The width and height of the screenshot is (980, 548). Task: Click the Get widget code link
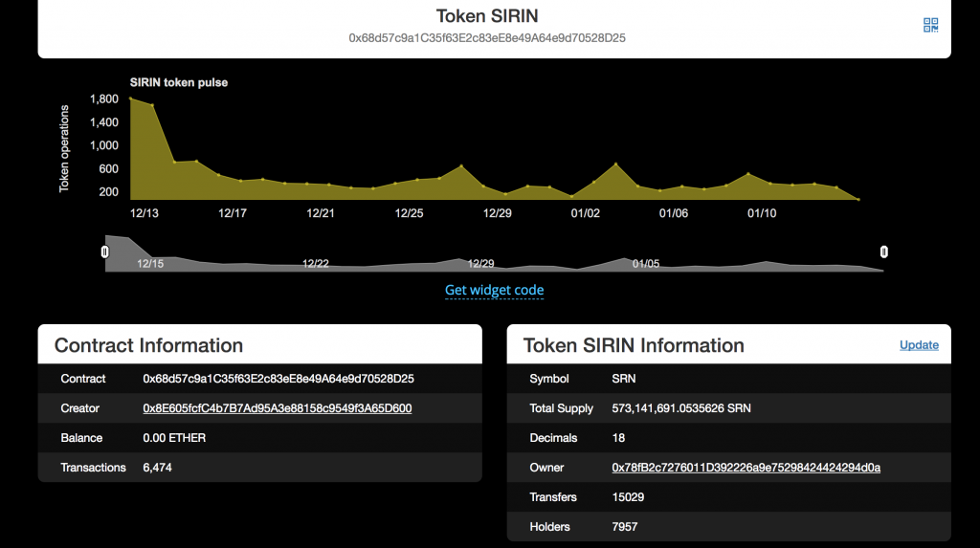click(x=494, y=290)
